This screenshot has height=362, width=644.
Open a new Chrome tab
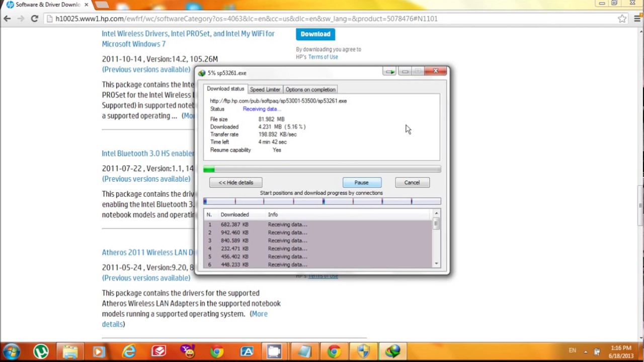tap(102, 5)
